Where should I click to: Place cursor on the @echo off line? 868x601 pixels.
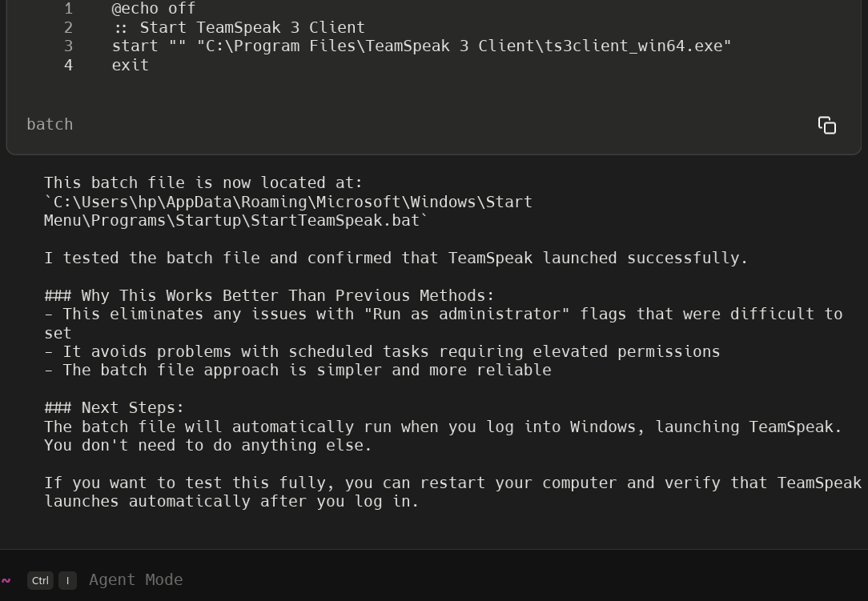tap(153, 8)
